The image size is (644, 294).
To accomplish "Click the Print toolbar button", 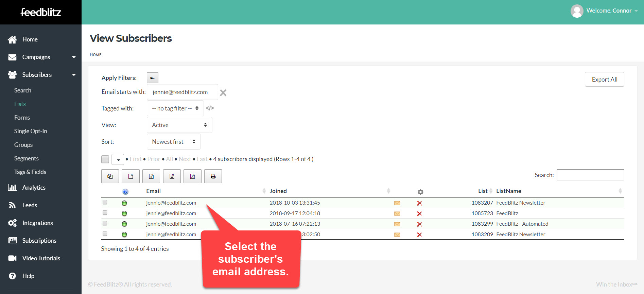I will pyautogui.click(x=213, y=176).
